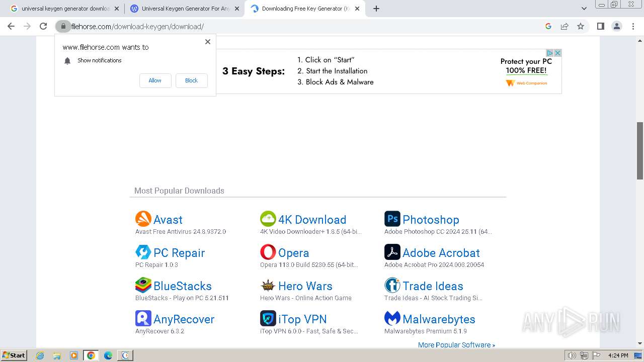The width and height of the screenshot is (644, 362).
Task: Click the volume speaker tray icon
Action: (572, 355)
